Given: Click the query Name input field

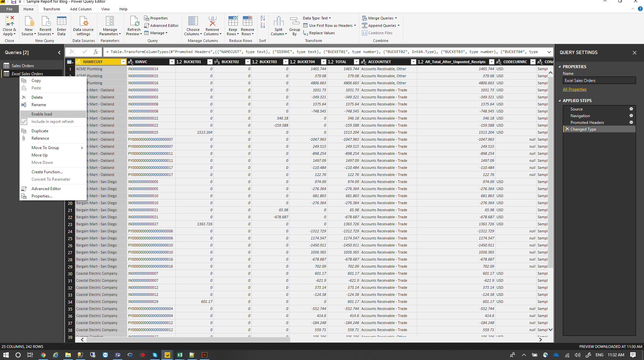Looking at the screenshot, I should (599, 81).
